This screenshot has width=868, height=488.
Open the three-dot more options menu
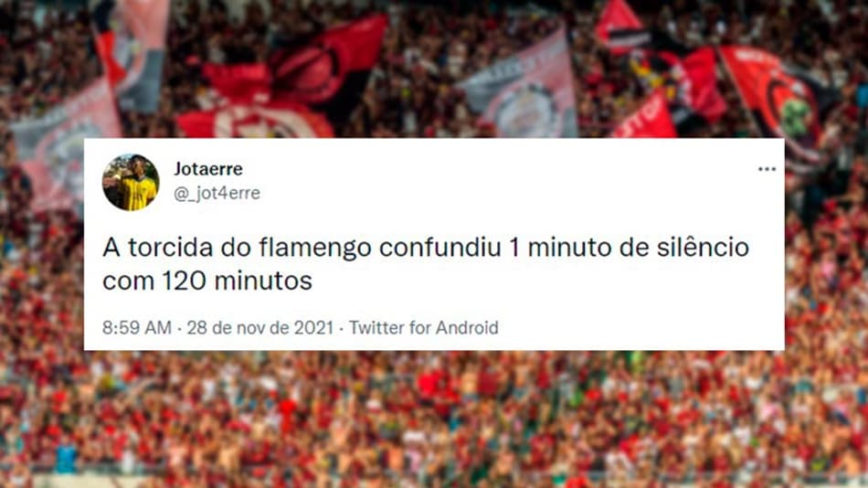point(767,169)
